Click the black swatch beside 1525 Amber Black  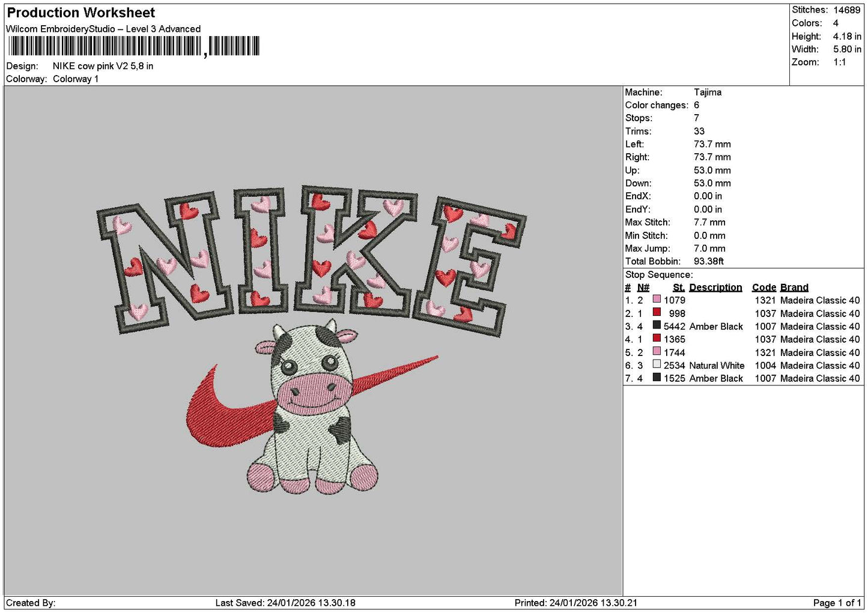(x=657, y=377)
